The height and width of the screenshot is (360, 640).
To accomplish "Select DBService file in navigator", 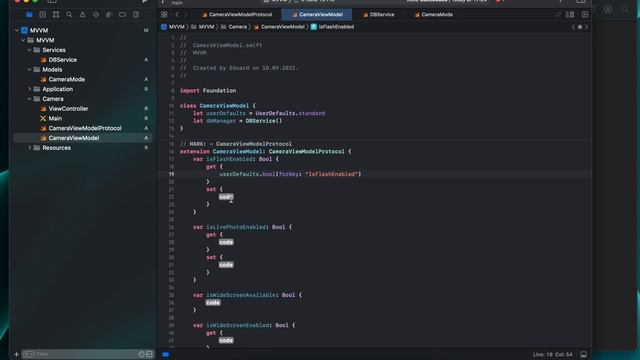I will point(62,60).
